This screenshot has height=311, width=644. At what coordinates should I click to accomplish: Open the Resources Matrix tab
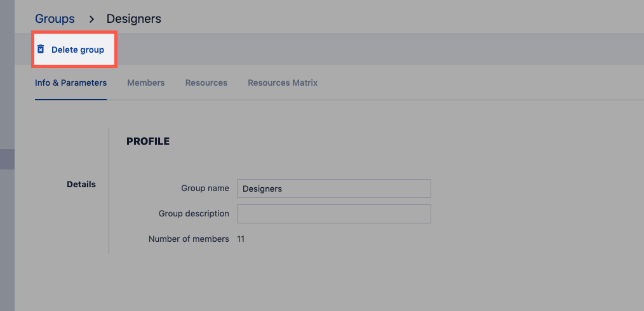(283, 83)
